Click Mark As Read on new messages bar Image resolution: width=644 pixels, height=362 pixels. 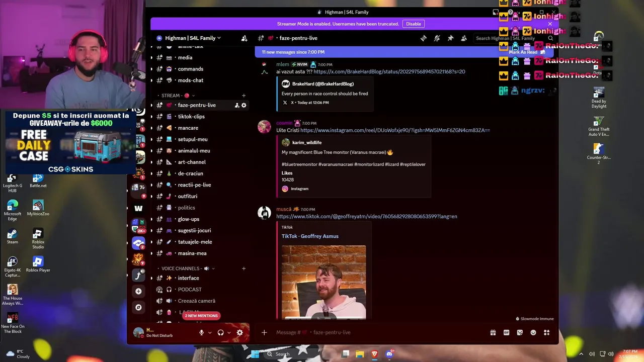(527, 52)
